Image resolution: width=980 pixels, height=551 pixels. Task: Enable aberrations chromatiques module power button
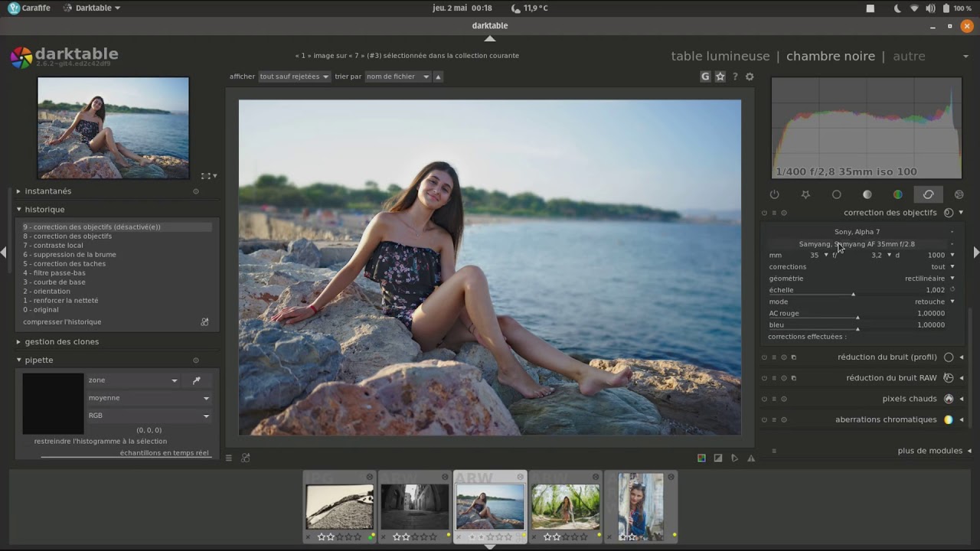(x=764, y=419)
